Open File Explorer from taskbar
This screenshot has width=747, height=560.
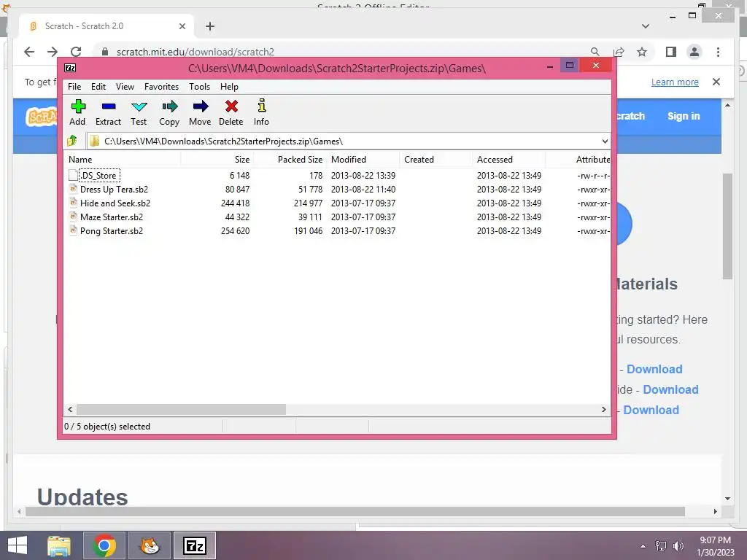pyautogui.click(x=59, y=545)
